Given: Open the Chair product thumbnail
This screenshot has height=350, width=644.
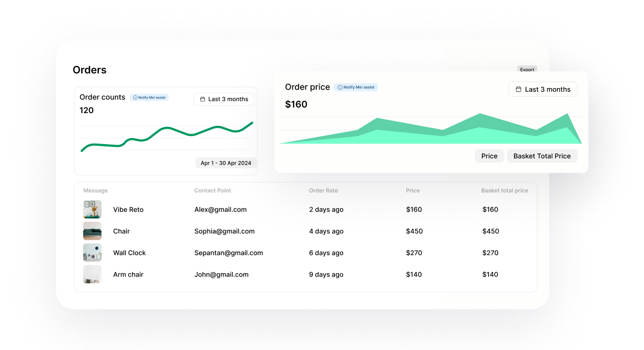Looking at the screenshot, I should tap(92, 231).
